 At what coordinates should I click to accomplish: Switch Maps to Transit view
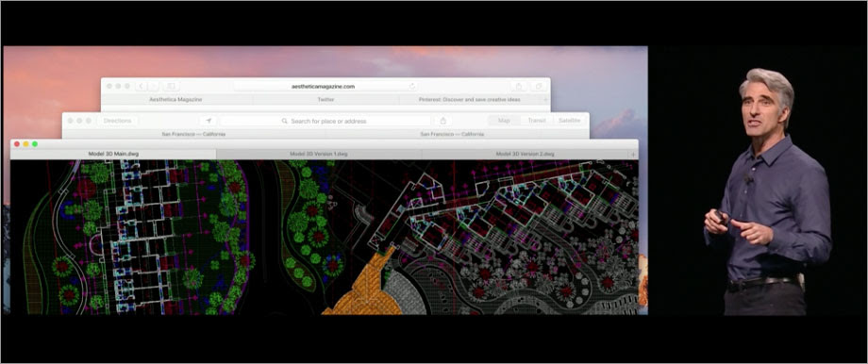click(537, 121)
